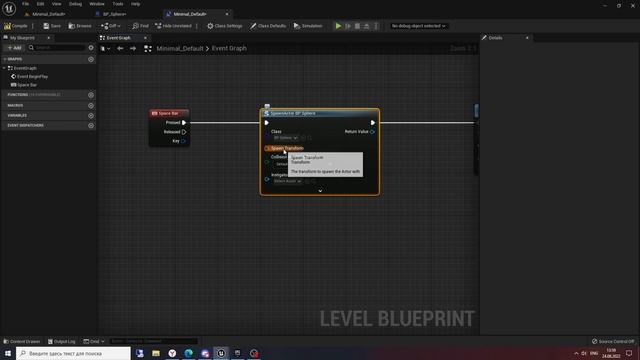
Task: Open the Cmd console type dropdown
Action: point(94,341)
